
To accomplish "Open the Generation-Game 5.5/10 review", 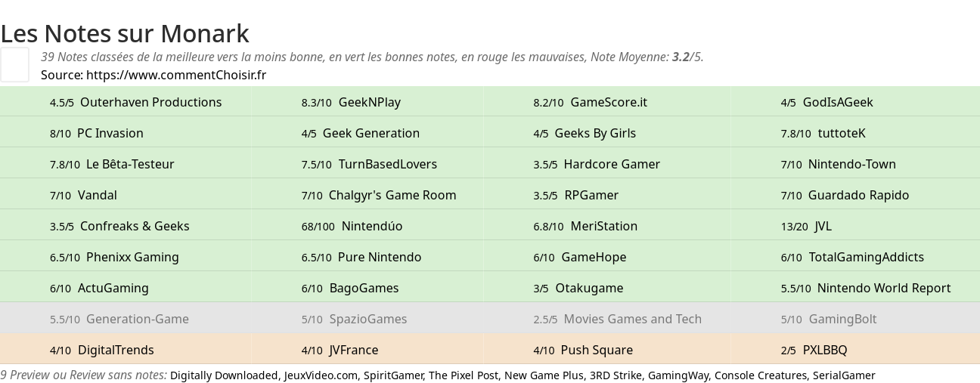I will [x=119, y=319].
